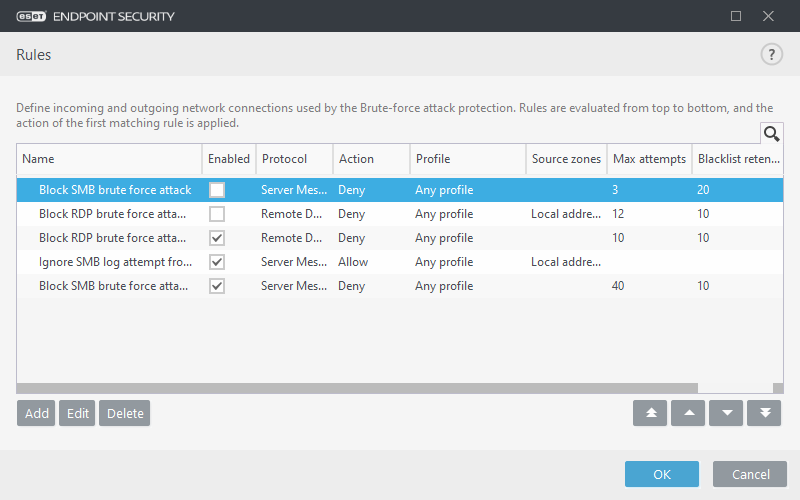Sort by the Profile column header
The width and height of the screenshot is (800, 500).
pyautogui.click(x=468, y=159)
